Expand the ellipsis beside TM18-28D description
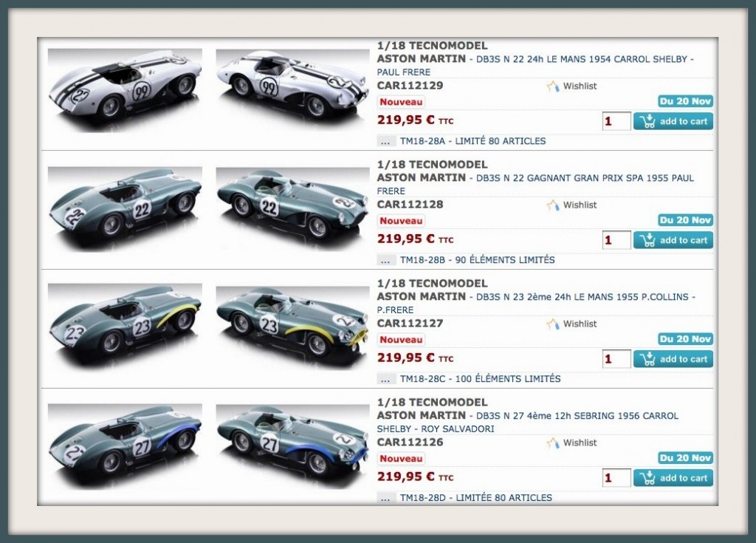Image resolution: width=756 pixels, height=543 pixels. 385,498
